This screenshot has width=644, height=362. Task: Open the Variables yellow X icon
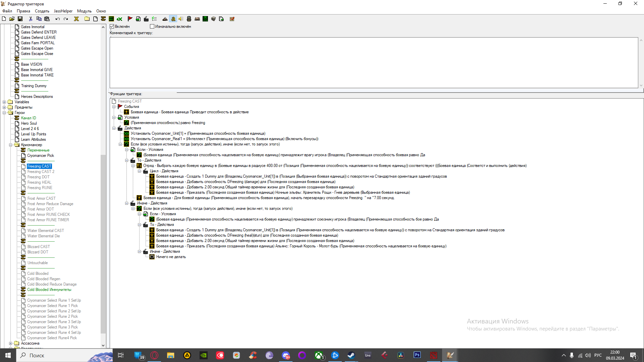coord(76,19)
